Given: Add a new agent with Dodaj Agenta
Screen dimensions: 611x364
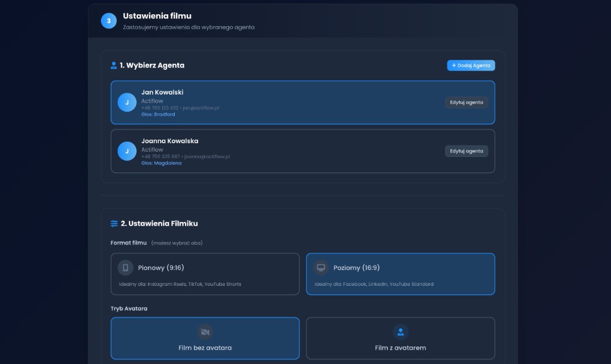Looking at the screenshot, I should coord(471,66).
